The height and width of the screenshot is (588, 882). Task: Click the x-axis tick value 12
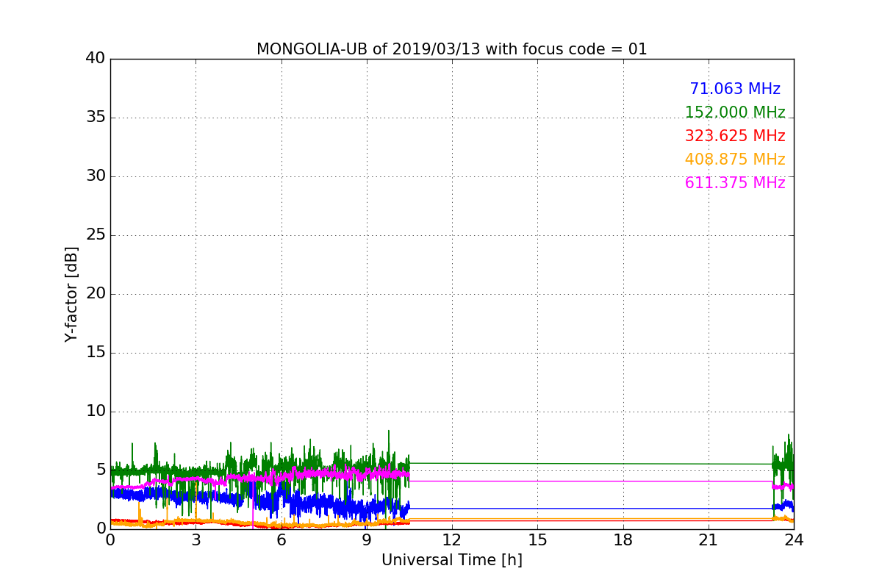[451, 540]
